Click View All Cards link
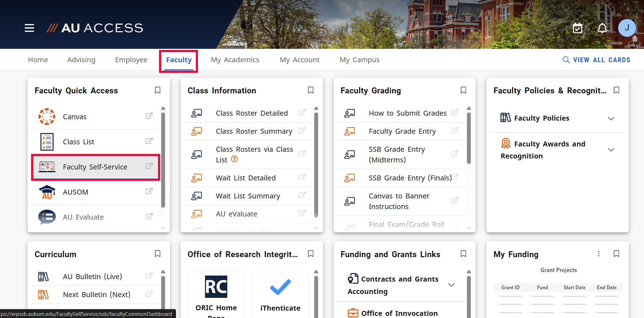The height and width of the screenshot is (318, 644). 596,60
